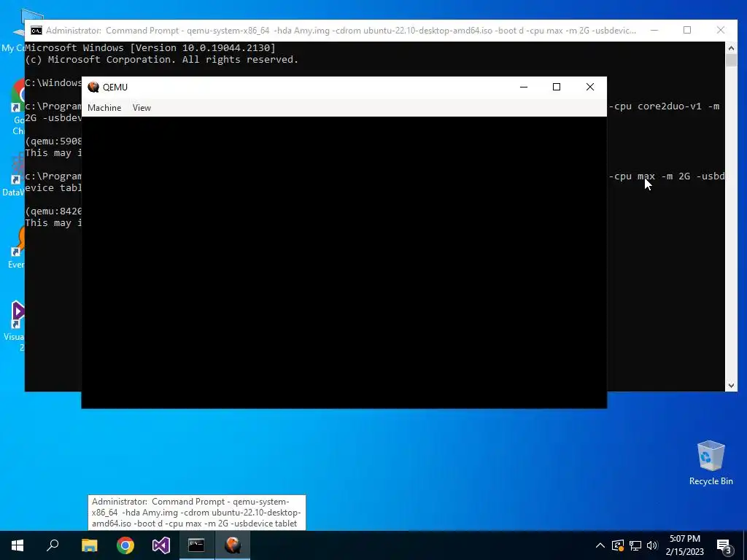747x560 pixels.
Task: Open the volume speaker tray icon
Action: [652, 545]
